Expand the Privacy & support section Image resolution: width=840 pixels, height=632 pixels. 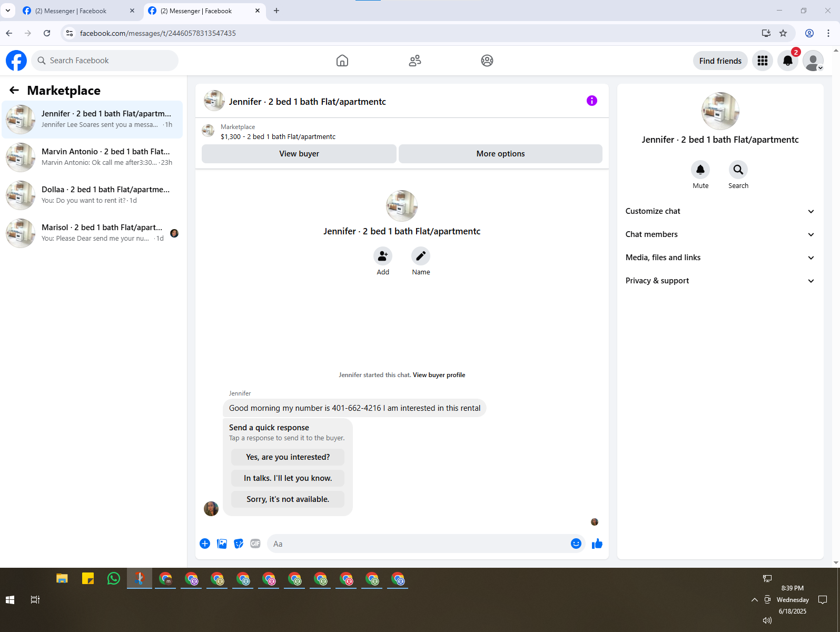pyautogui.click(x=720, y=281)
